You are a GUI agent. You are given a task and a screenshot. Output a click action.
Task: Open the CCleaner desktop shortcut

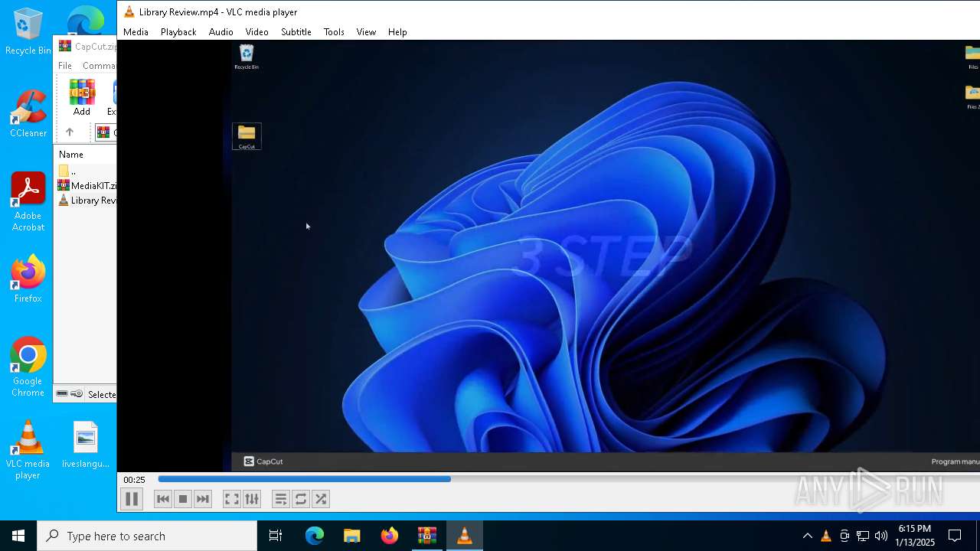28,114
